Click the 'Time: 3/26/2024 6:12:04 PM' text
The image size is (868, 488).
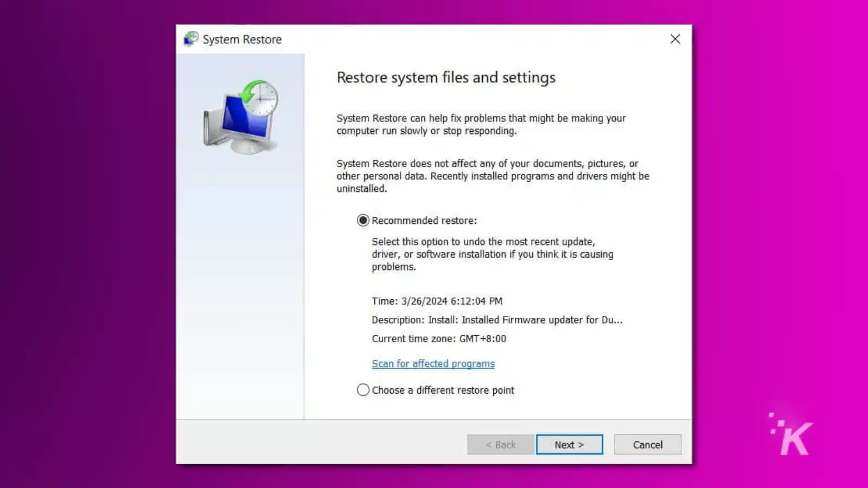tap(437, 301)
